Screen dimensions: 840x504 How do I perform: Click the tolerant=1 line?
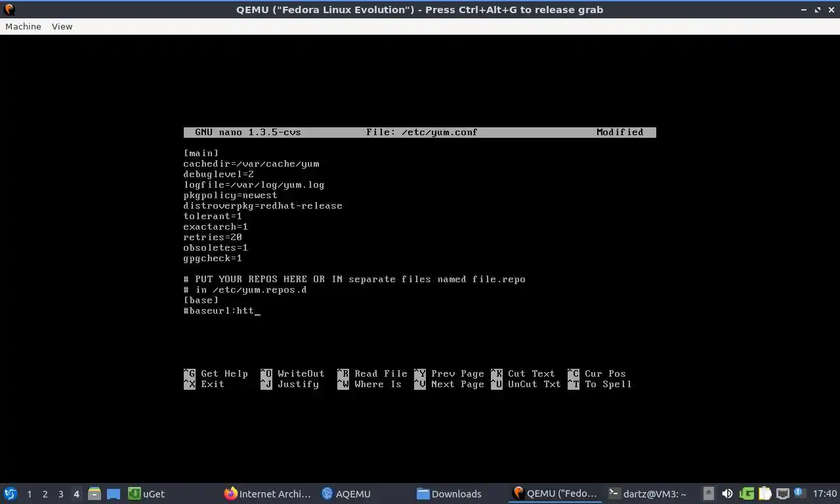point(213,216)
